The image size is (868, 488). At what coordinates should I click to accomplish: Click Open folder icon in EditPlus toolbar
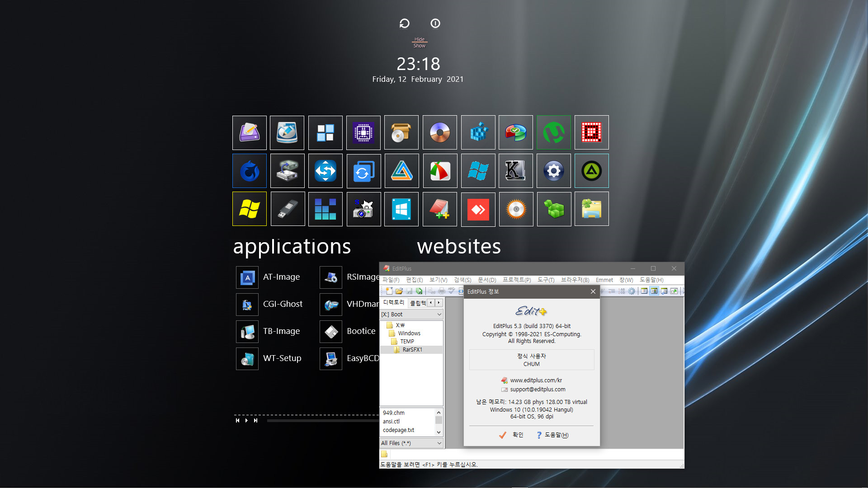click(399, 291)
